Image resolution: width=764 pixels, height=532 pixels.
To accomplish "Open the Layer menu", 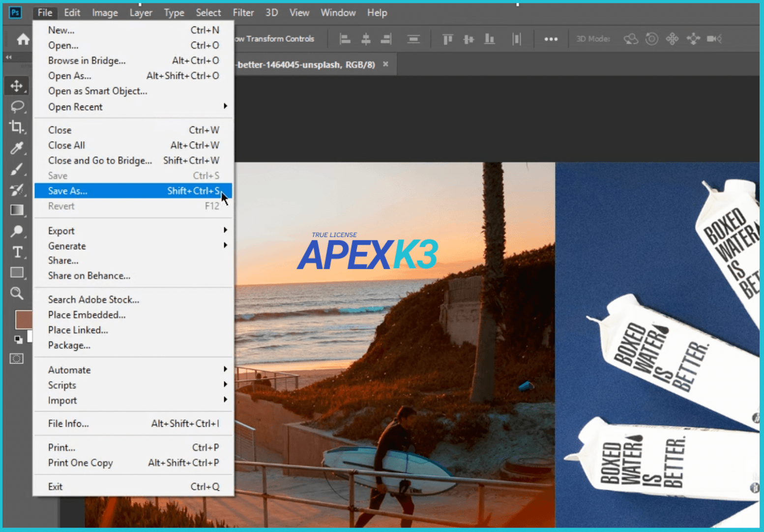I will (x=141, y=13).
